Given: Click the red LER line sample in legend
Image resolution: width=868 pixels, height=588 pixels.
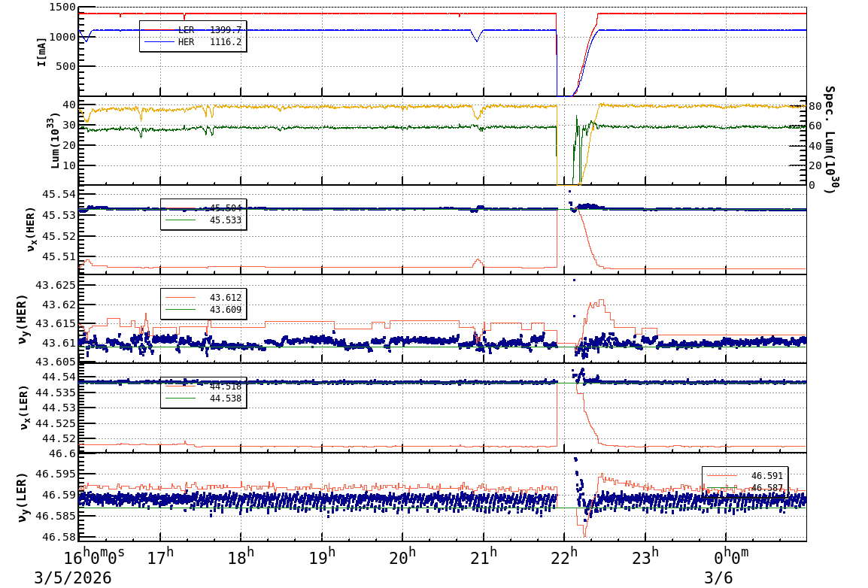Looking at the screenshot, I should (159, 30).
